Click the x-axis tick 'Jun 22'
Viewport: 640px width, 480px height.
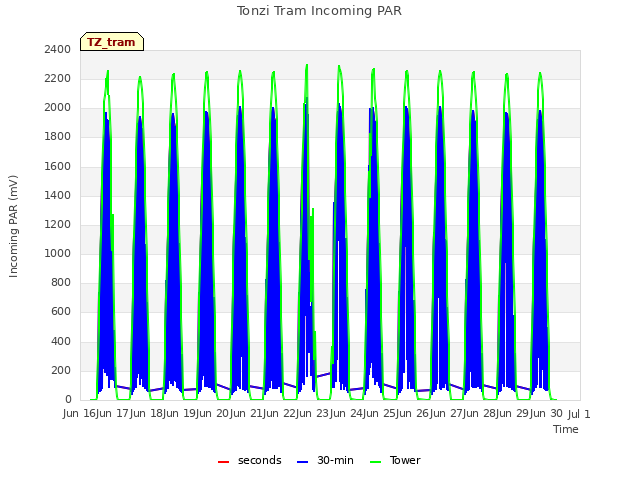281,413
